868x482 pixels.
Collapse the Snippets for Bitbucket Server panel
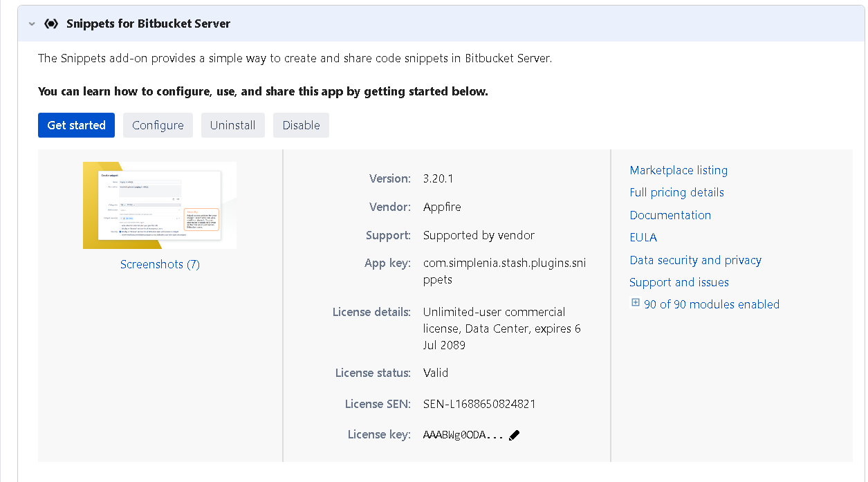[31, 23]
